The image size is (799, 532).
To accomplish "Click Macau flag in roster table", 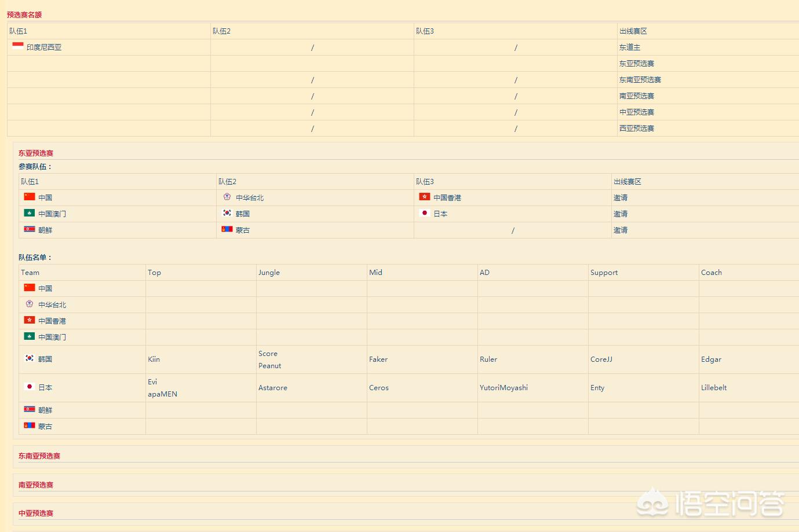I will 30,336.
